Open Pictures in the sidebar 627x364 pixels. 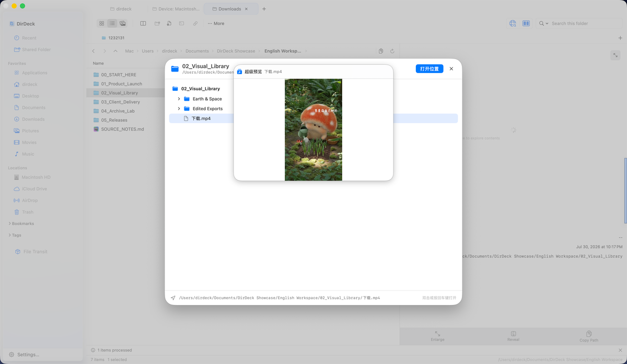click(30, 131)
